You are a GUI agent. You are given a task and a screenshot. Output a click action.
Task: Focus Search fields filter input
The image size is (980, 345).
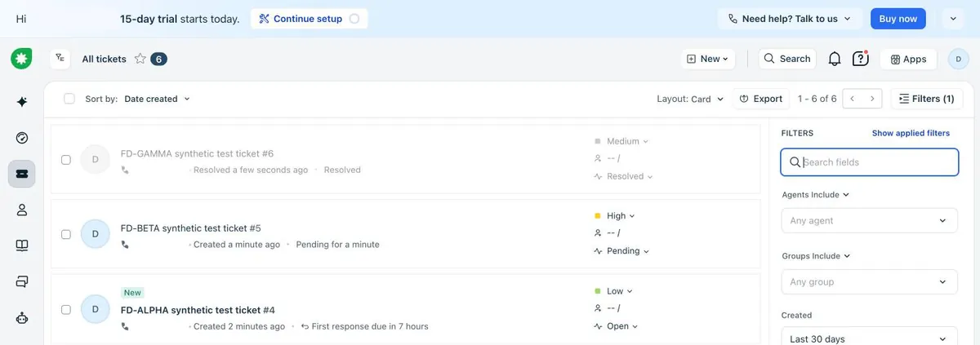coord(870,162)
